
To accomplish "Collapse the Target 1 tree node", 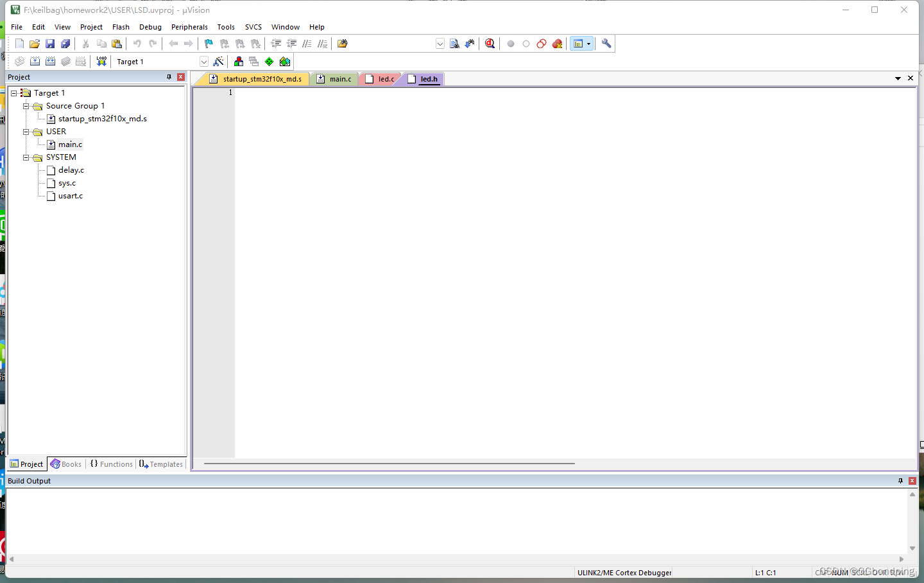I will click(x=13, y=93).
